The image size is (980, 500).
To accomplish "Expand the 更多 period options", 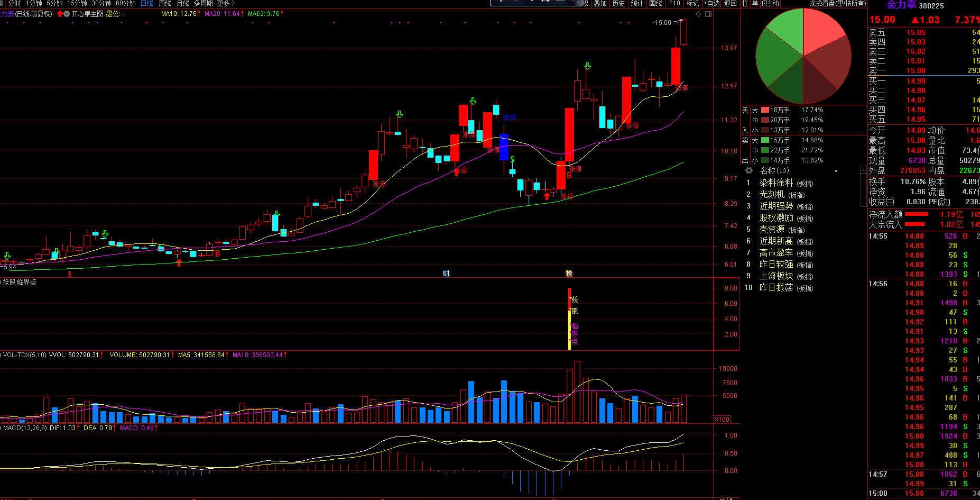I will point(226,3).
